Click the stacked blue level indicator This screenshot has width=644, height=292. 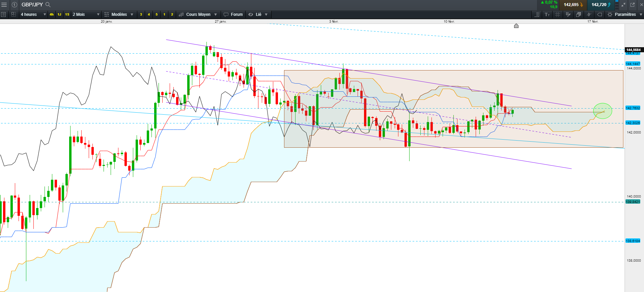point(617,5)
